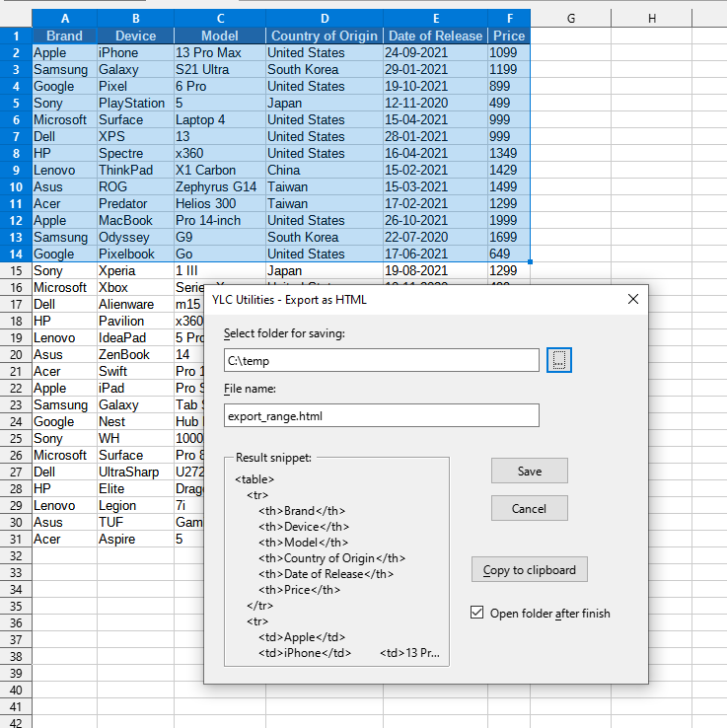Click the Laptop 4 cell
The height and width of the screenshot is (728, 727).
[x=220, y=119]
